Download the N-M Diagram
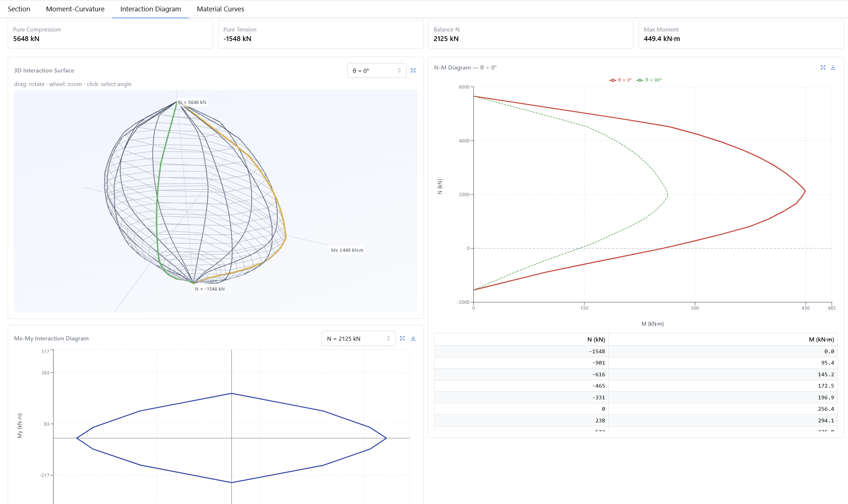The height and width of the screenshot is (504, 848). (833, 67)
